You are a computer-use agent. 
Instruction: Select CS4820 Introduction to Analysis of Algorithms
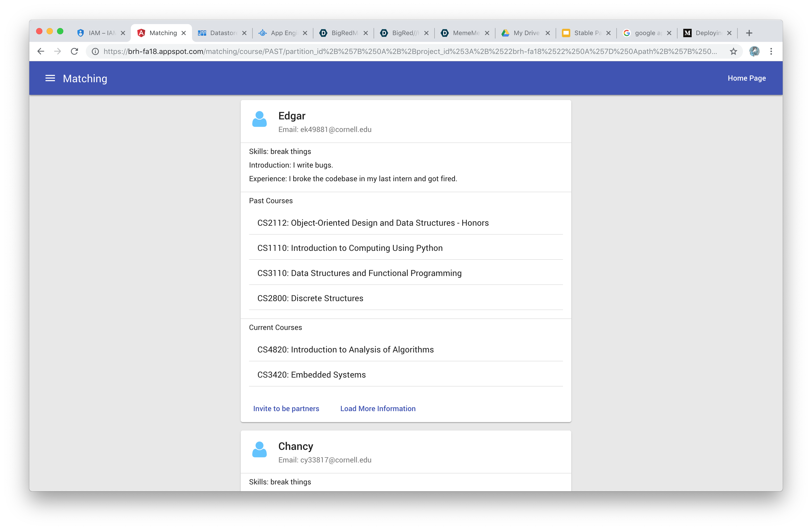[x=345, y=350]
